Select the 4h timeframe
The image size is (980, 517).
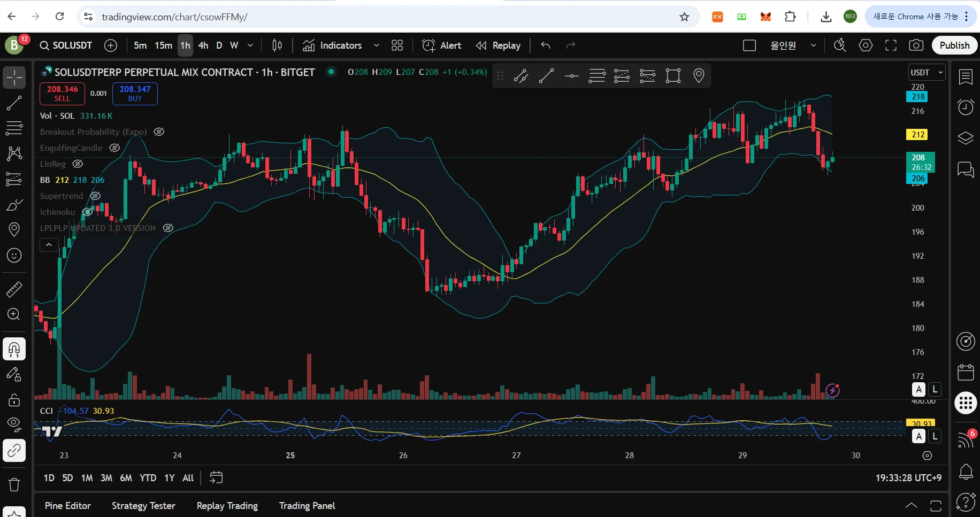click(x=203, y=45)
